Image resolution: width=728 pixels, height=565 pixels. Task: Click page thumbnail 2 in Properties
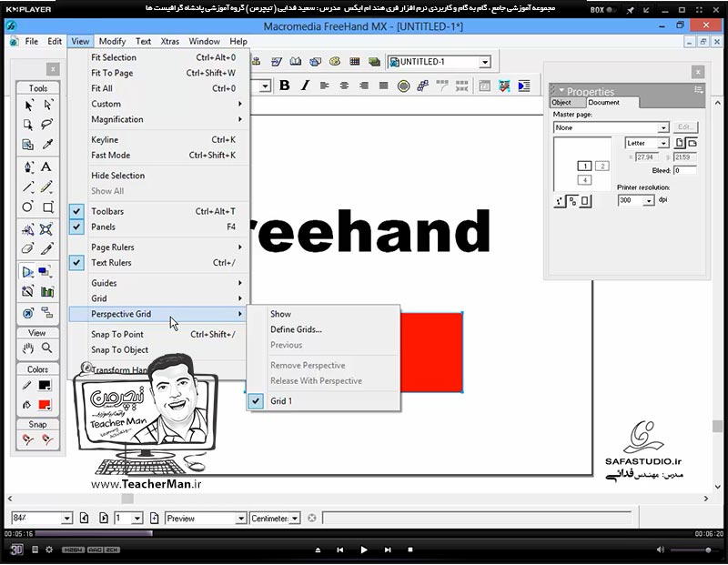pos(602,166)
